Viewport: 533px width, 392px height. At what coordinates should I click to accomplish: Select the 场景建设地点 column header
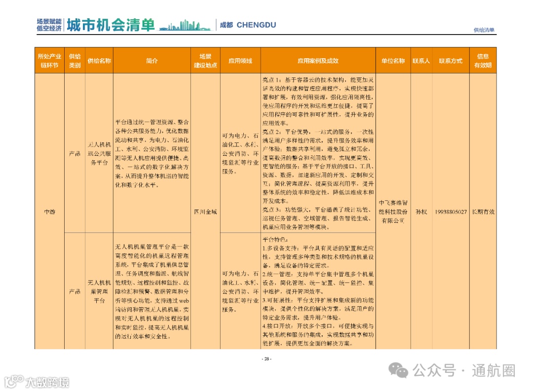tap(206, 61)
